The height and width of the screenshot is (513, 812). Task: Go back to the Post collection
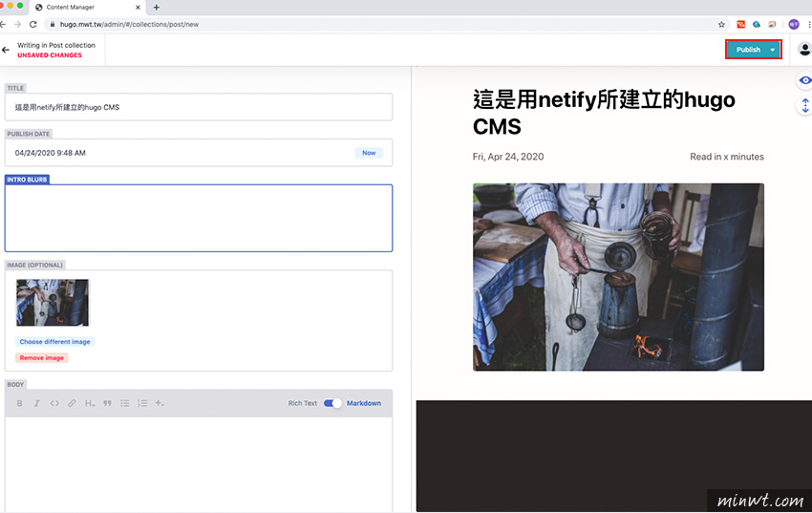tap(6, 50)
